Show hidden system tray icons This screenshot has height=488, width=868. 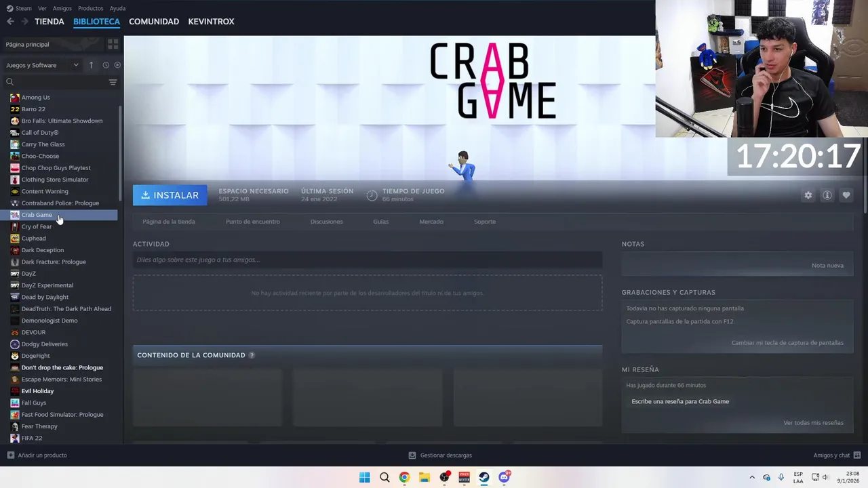pyautogui.click(x=751, y=477)
